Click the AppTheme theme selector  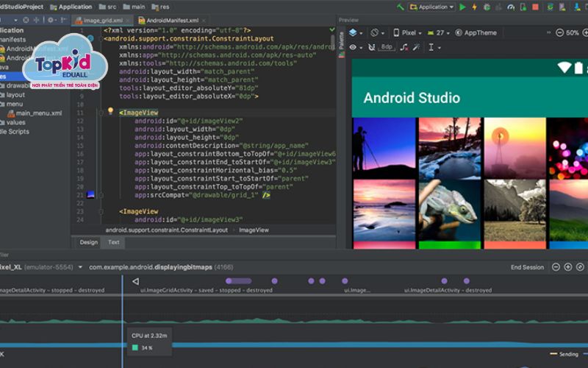[x=476, y=32]
